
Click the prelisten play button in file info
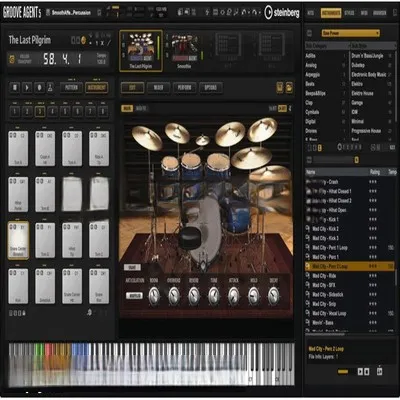click(x=360, y=371)
